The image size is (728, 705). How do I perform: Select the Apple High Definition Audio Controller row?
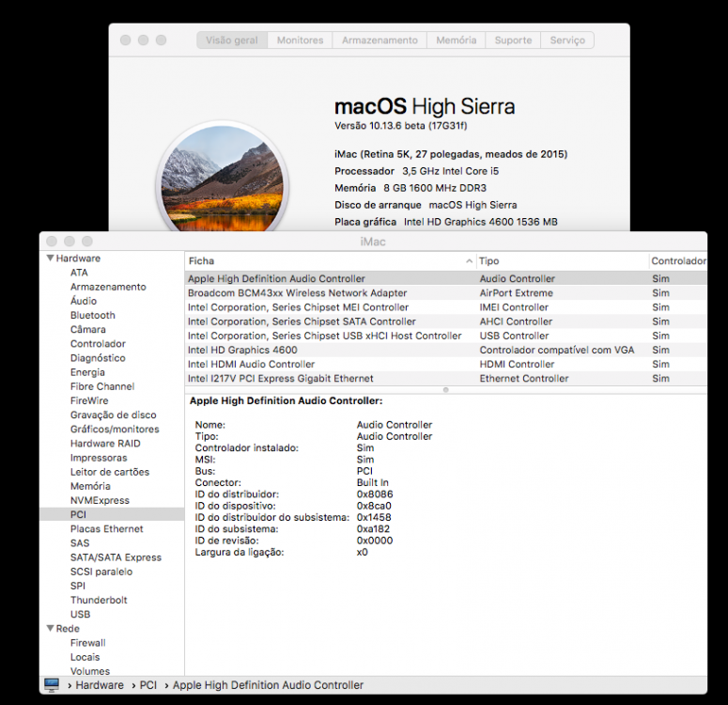click(445, 278)
